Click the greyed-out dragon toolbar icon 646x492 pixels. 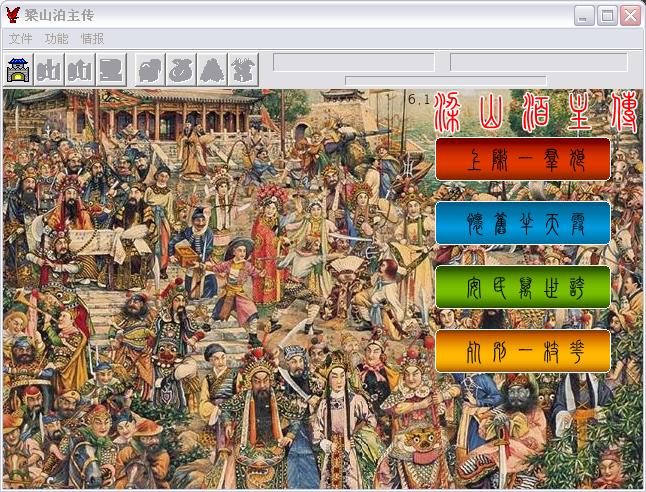point(241,69)
